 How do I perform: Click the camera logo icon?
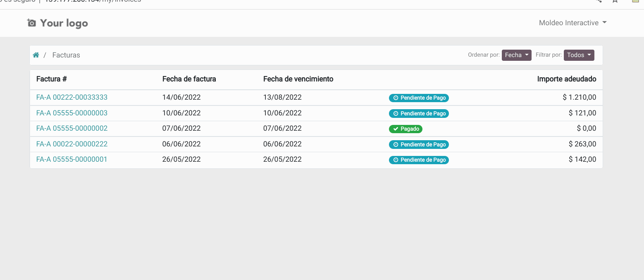pyautogui.click(x=31, y=23)
